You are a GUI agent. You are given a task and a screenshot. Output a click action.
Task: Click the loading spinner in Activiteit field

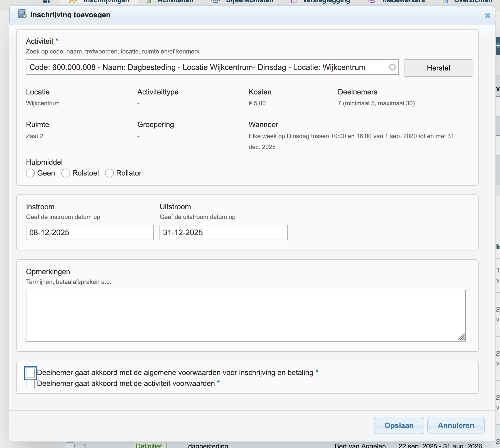click(392, 67)
